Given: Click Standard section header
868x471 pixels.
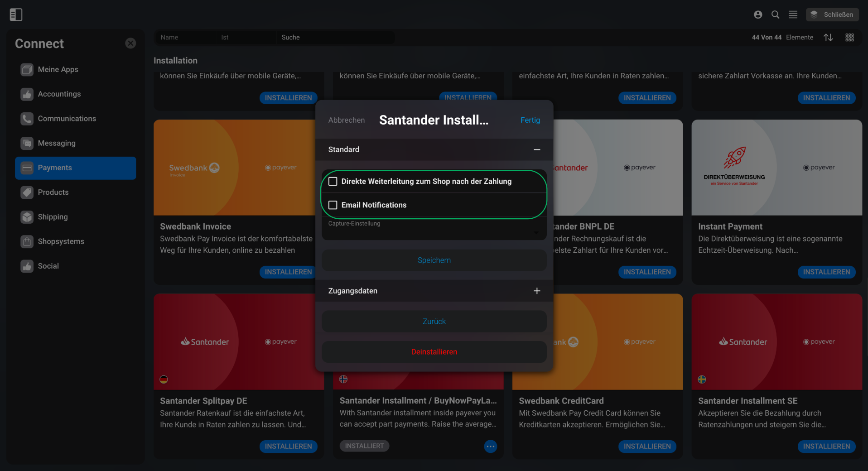Looking at the screenshot, I should [x=434, y=149].
